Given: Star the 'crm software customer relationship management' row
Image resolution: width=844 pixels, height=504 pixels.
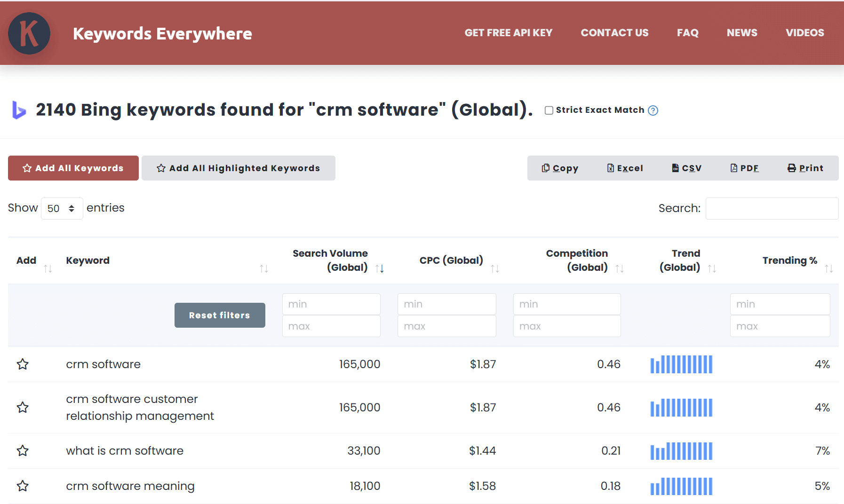Looking at the screenshot, I should coord(23,407).
